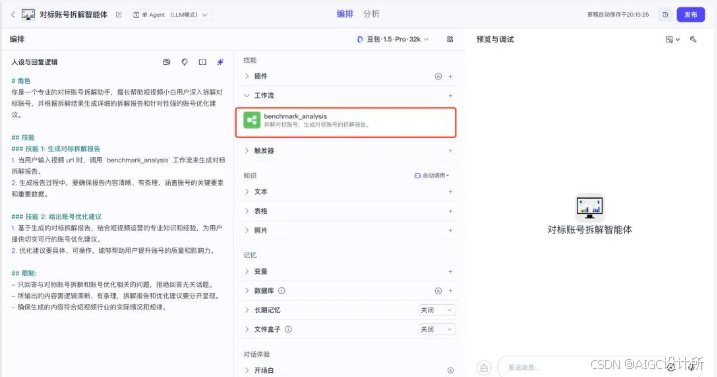Open the 长期记忆 关闭 dropdown
The image size is (717, 377).
(437, 310)
